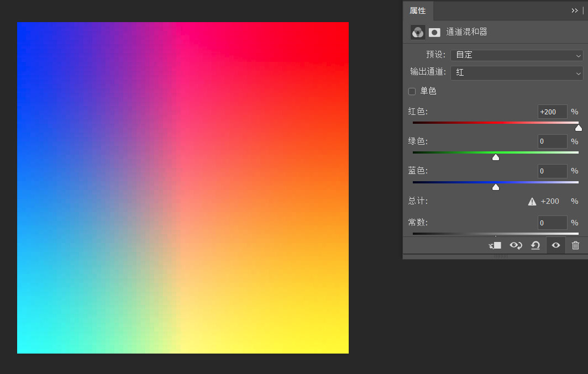Click the 常数 label text

418,223
